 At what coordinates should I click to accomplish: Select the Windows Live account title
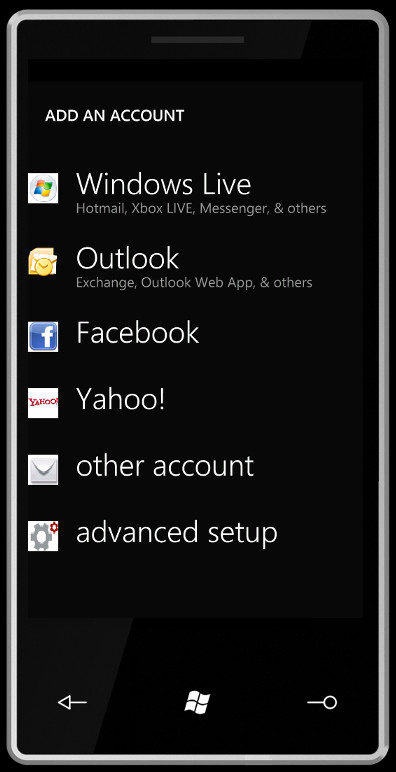(x=164, y=184)
